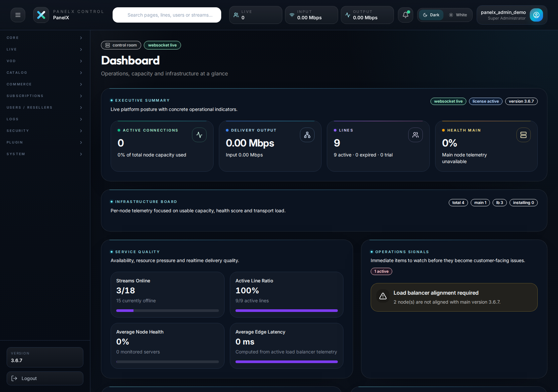Click the Lines users icon

[x=415, y=135]
